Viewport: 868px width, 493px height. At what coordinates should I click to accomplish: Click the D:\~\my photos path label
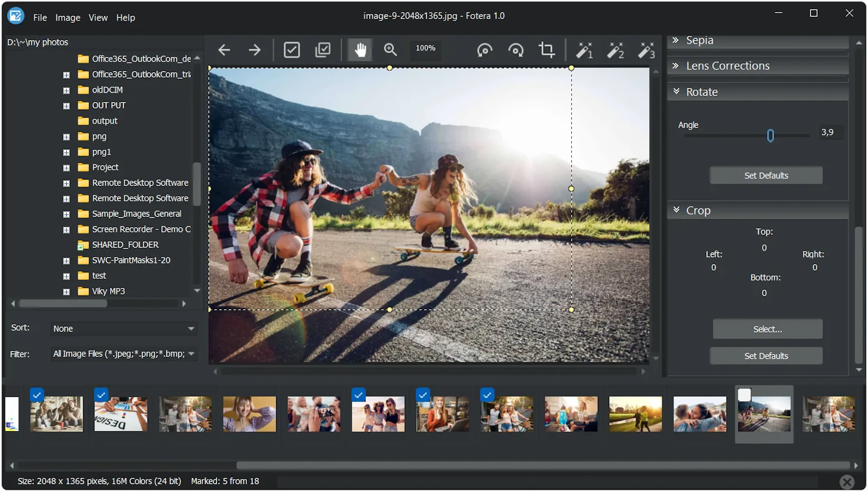point(37,42)
